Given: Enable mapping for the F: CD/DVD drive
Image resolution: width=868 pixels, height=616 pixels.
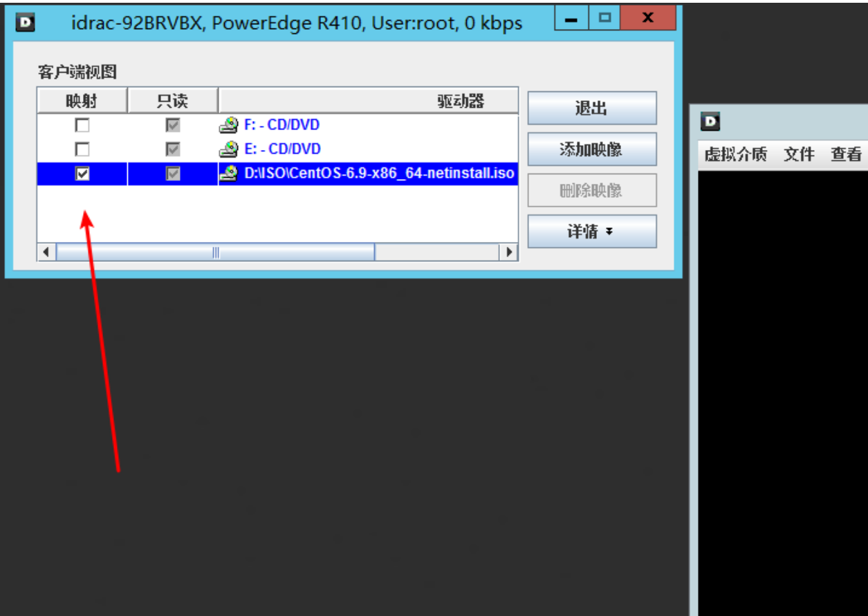Looking at the screenshot, I should 82,126.
